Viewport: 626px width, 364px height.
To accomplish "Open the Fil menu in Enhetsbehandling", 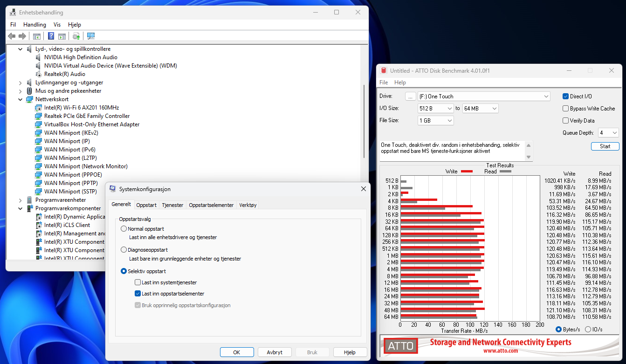I will [13, 25].
